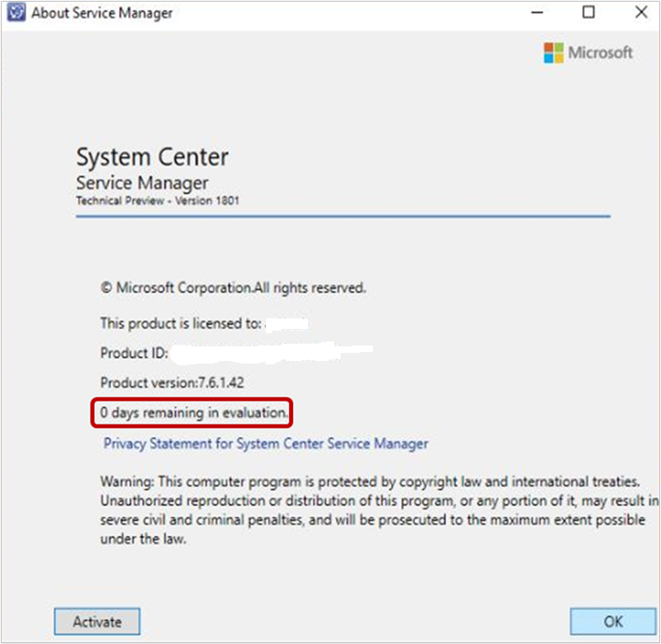Click the System Center heading

click(x=152, y=157)
